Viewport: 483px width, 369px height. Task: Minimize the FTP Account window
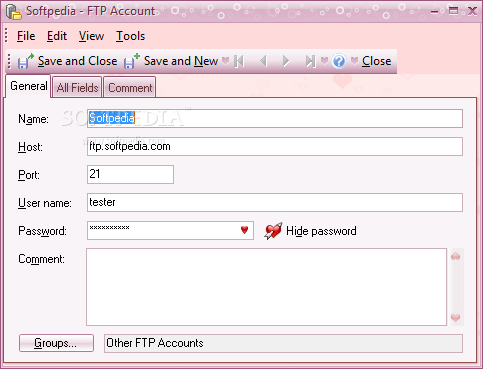pos(434,12)
